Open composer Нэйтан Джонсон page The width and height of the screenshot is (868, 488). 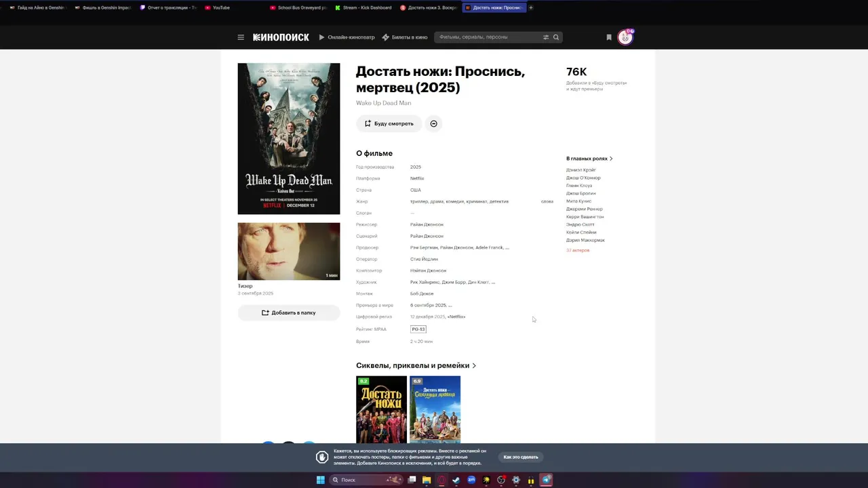click(429, 270)
